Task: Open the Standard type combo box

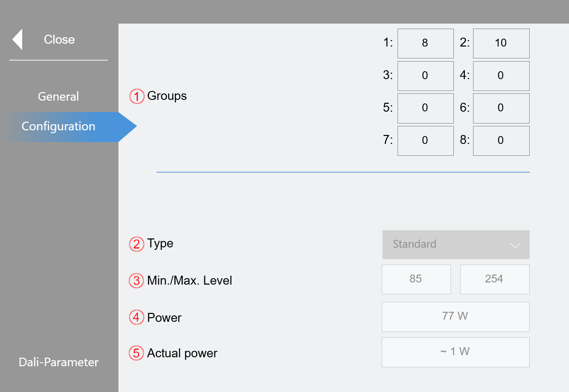Action: click(x=456, y=245)
